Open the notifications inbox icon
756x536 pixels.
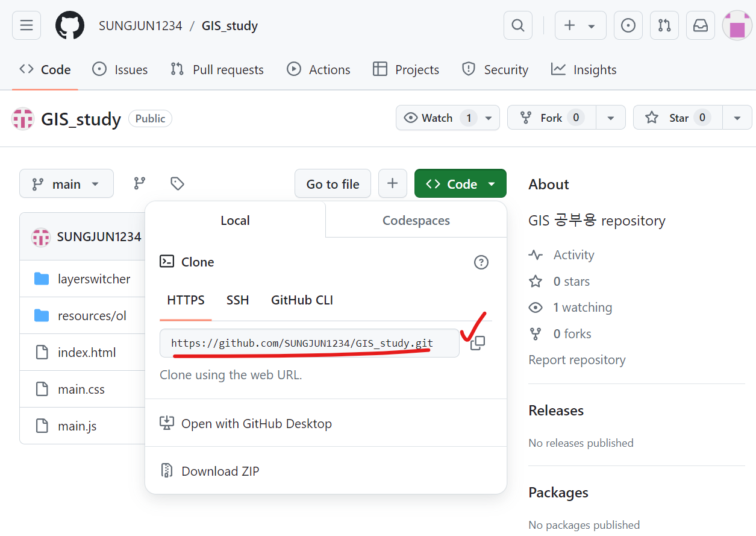tap(701, 25)
